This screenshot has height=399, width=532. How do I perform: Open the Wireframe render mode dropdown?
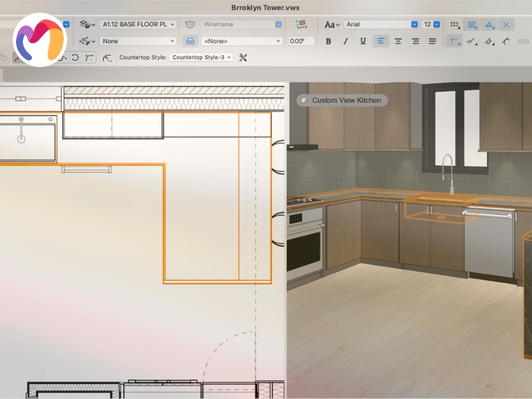pyautogui.click(x=241, y=25)
